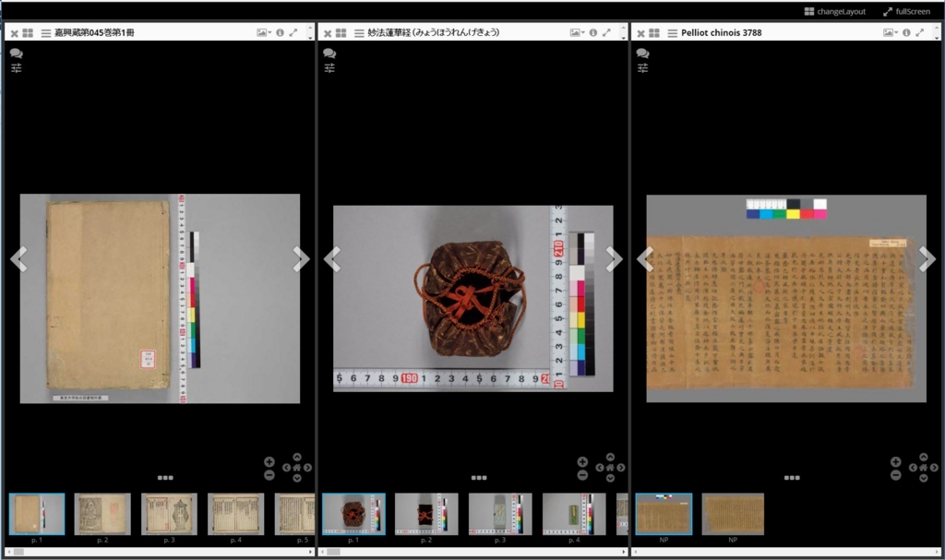
Task: Toggle thumbnail strip three-dots handle in Pelliot window
Action: point(792,477)
